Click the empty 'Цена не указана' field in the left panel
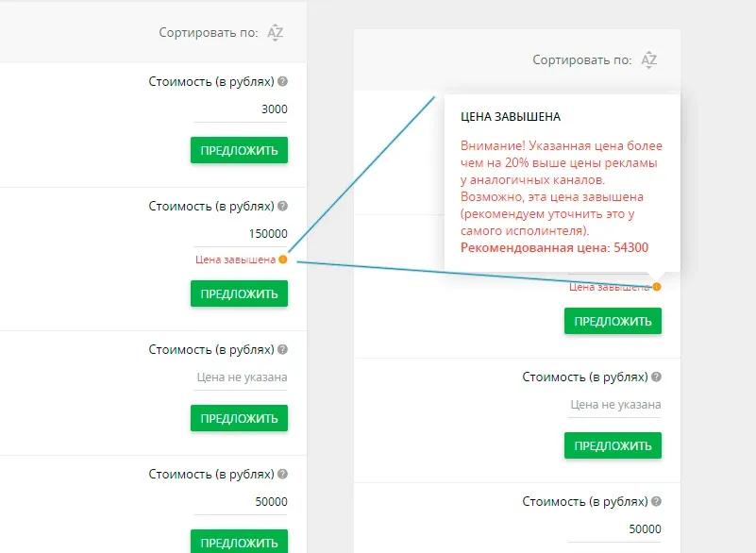The height and width of the screenshot is (553, 756). (x=241, y=377)
